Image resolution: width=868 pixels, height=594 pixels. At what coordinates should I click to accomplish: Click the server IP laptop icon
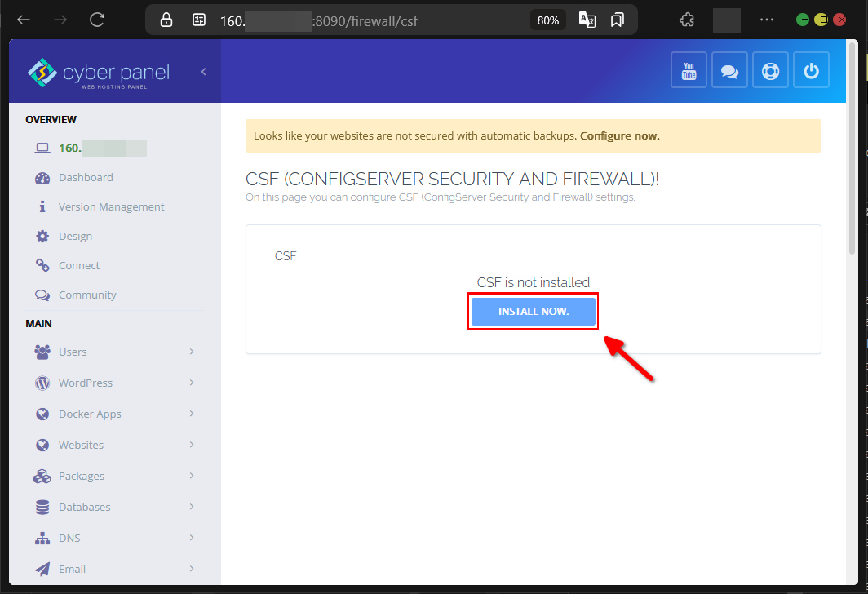42,148
